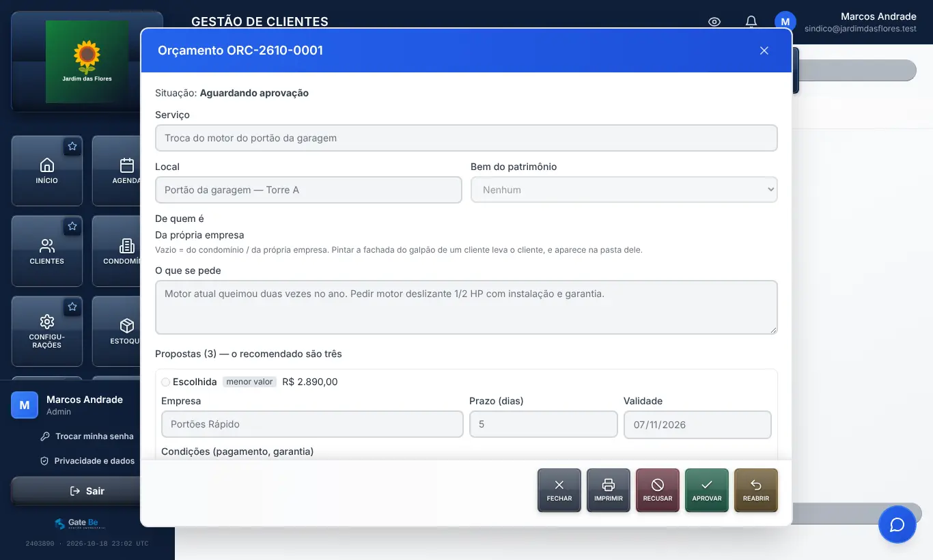Viewport: 933px width, 560px height.
Task: Open the Clientes menu tile
Action: click(47, 251)
